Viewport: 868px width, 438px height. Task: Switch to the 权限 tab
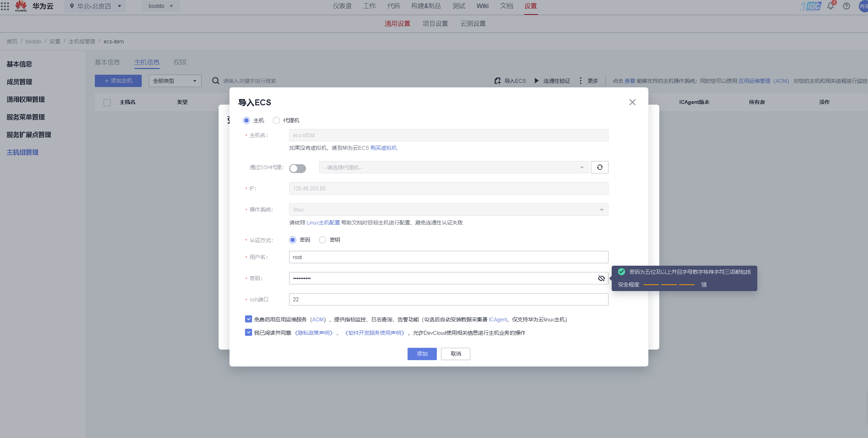180,62
